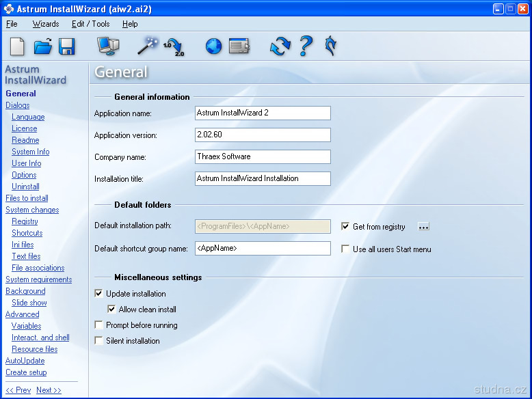Save project using the floppy disk icon
This screenshot has width=532, height=399.
pyautogui.click(x=66, y=46)
